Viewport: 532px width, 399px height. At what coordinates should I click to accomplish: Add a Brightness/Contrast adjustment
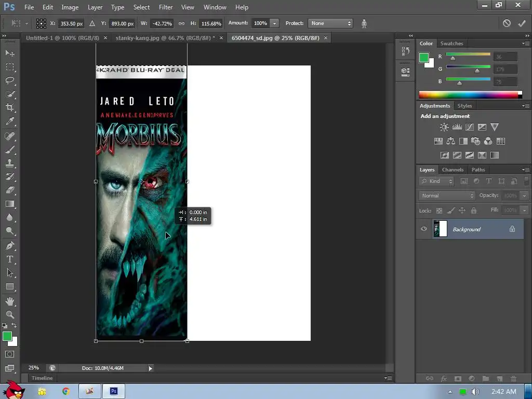[x=444, y=127]
